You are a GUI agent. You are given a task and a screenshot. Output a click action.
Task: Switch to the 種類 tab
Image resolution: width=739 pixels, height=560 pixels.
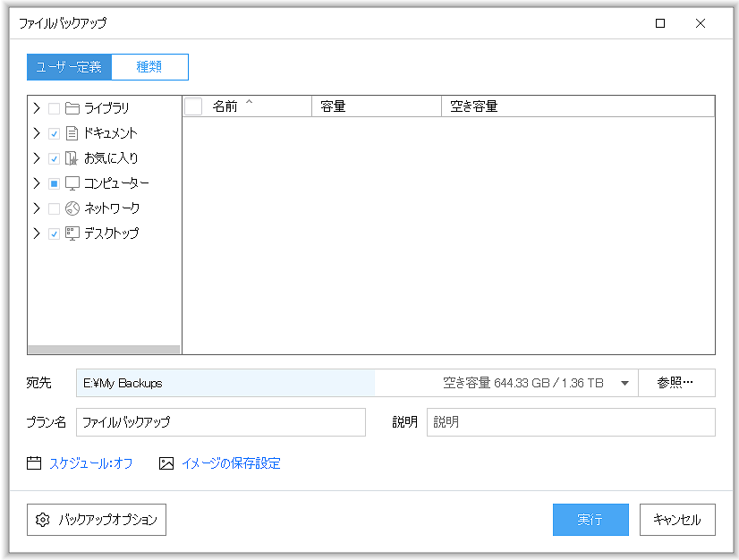point(149,67)
